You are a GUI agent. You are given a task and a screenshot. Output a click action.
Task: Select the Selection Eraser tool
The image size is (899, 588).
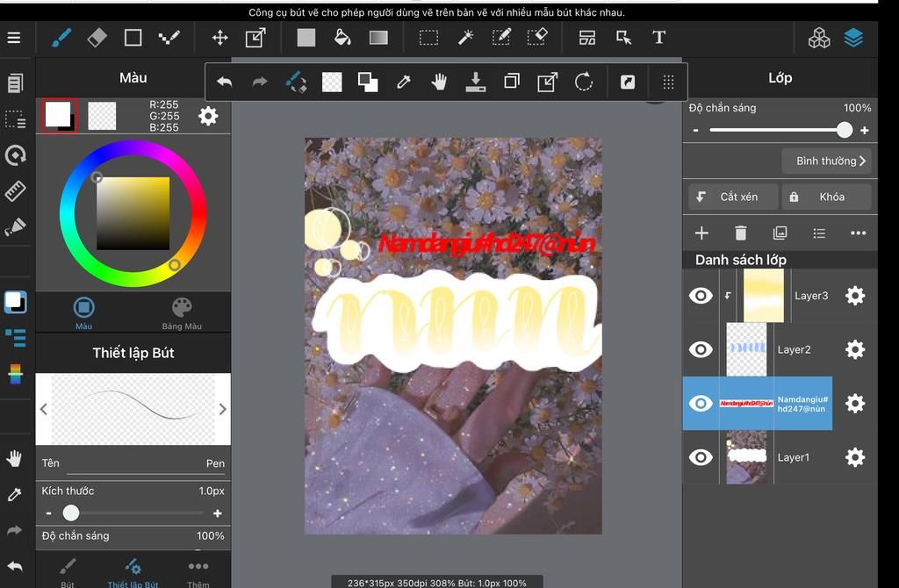coord(537,38)
